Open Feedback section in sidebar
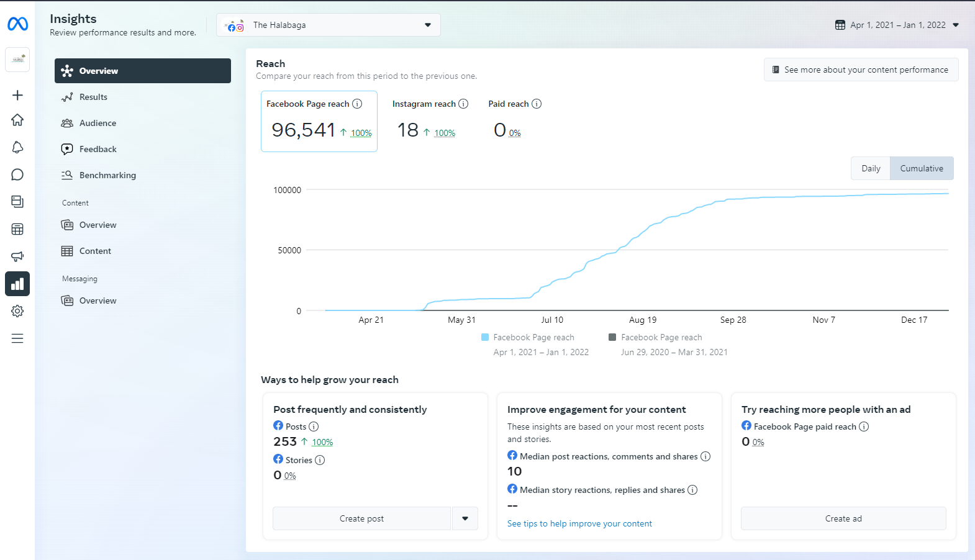 (143, 149)
